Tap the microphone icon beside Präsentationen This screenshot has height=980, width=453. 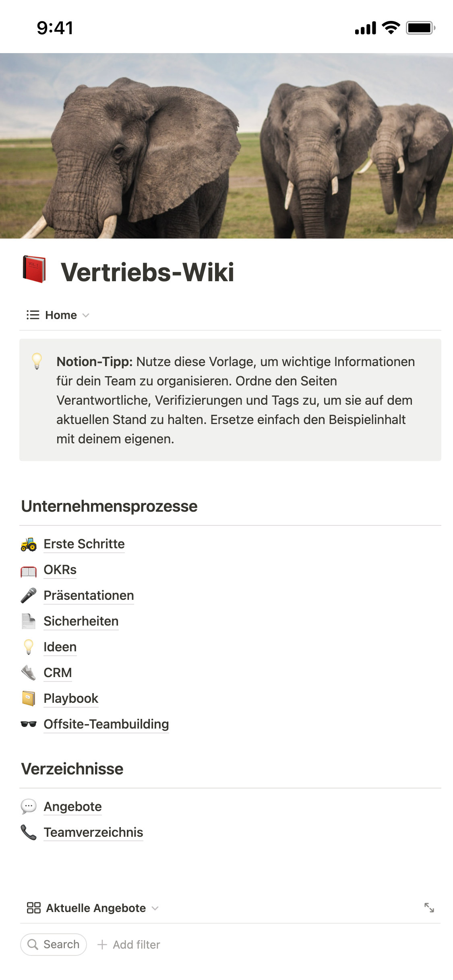click(29, 595)
